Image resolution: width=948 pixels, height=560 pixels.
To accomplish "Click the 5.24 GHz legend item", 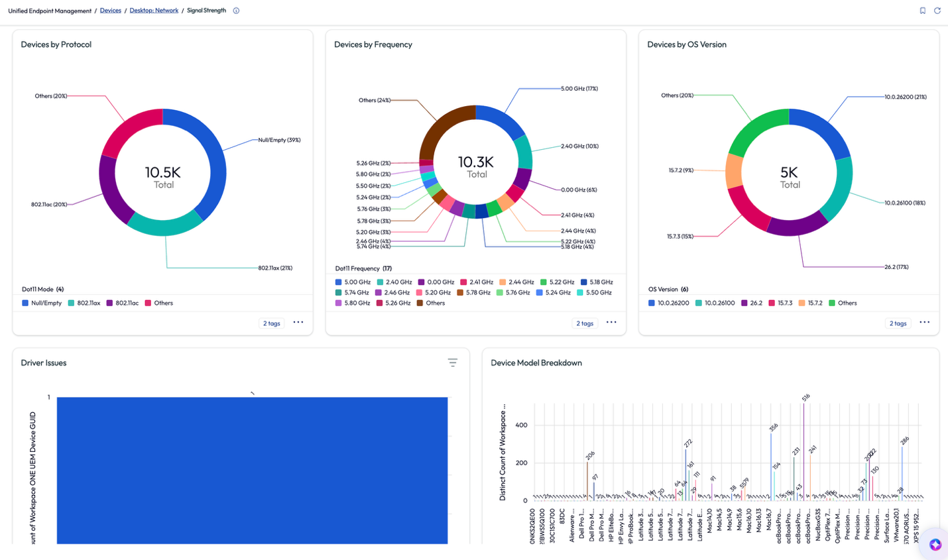I will 554,292.
